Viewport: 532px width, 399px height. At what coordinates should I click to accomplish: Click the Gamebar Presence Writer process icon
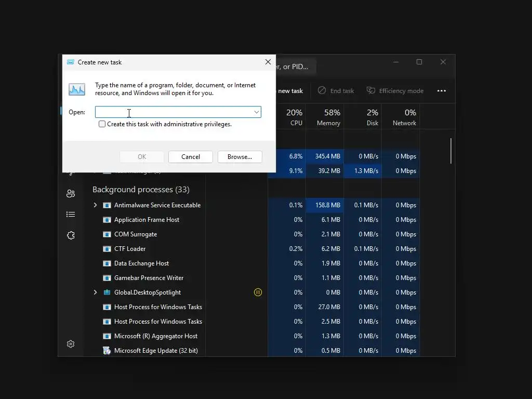click(x=107, y=278)
